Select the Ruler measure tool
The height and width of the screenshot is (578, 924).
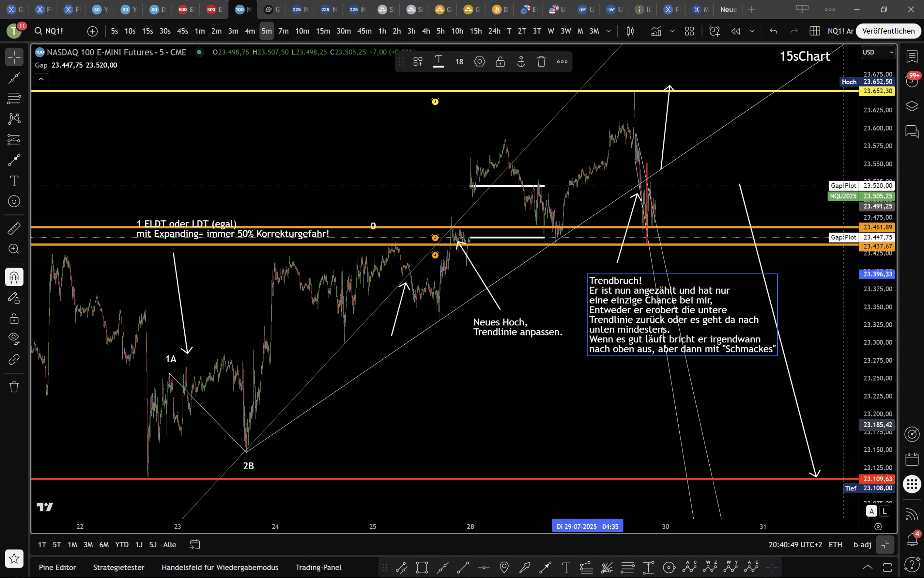(x=14, y=229)
